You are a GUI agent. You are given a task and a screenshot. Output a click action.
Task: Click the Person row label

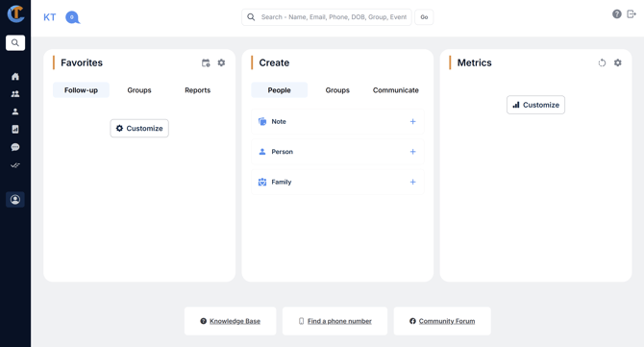283,152
